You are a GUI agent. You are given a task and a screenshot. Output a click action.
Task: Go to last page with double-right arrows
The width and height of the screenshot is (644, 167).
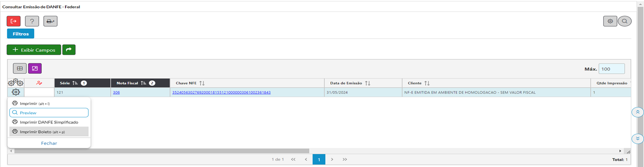click(345, 159)
